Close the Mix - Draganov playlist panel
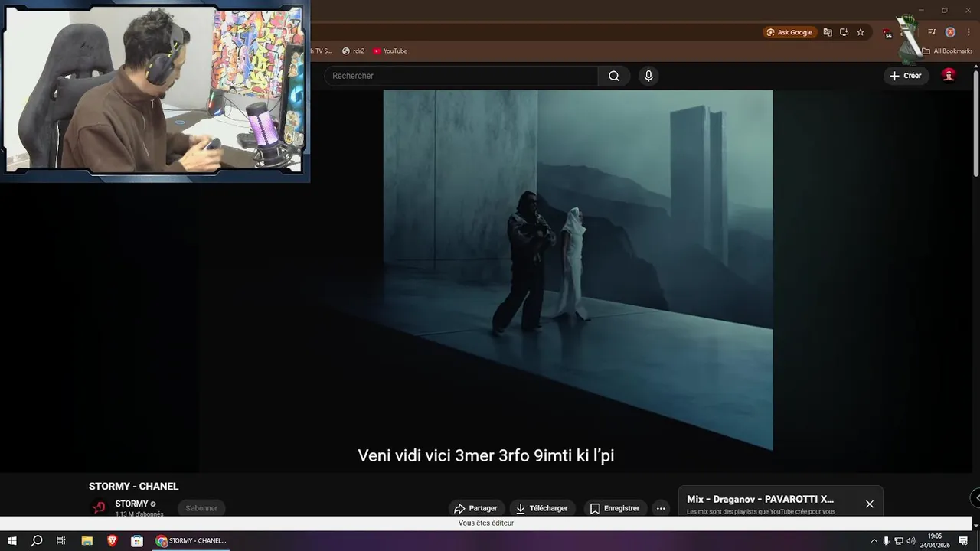 tap(869, 504)
